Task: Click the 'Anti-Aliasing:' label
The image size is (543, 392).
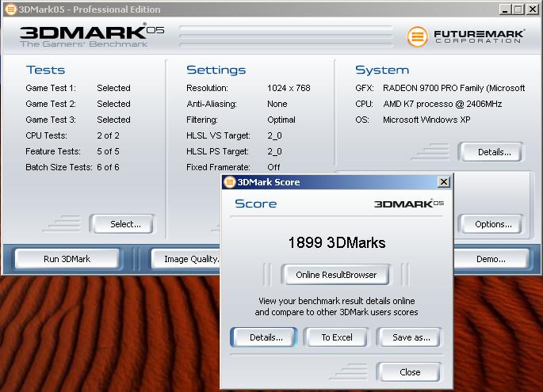Action: click(212, 104)
